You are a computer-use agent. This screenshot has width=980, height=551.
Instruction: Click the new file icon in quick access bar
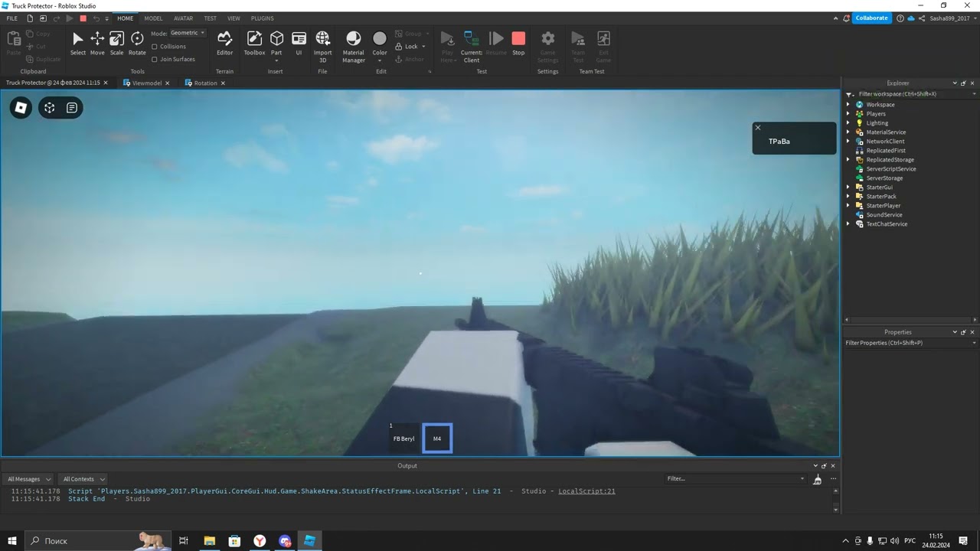(x=30, y=18)
